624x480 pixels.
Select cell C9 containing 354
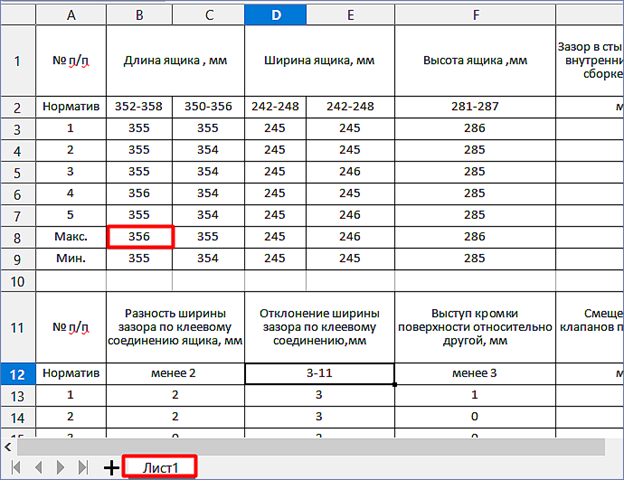coord(209,259)
